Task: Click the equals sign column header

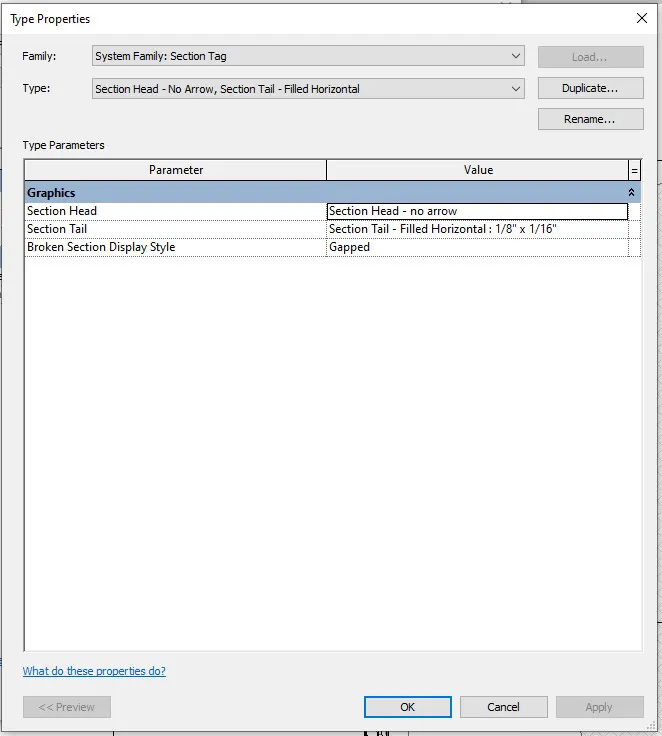Action: (x=634, y=170)
